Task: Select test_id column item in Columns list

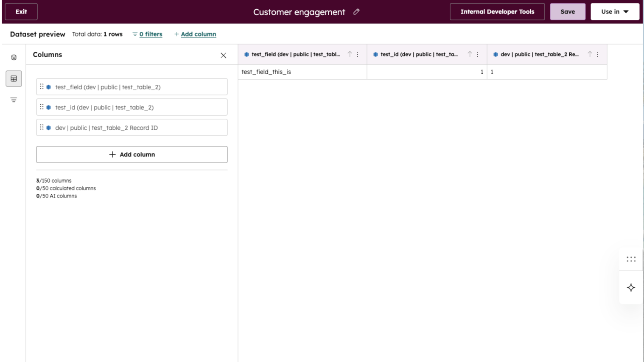Action: [x=132, y=107]
